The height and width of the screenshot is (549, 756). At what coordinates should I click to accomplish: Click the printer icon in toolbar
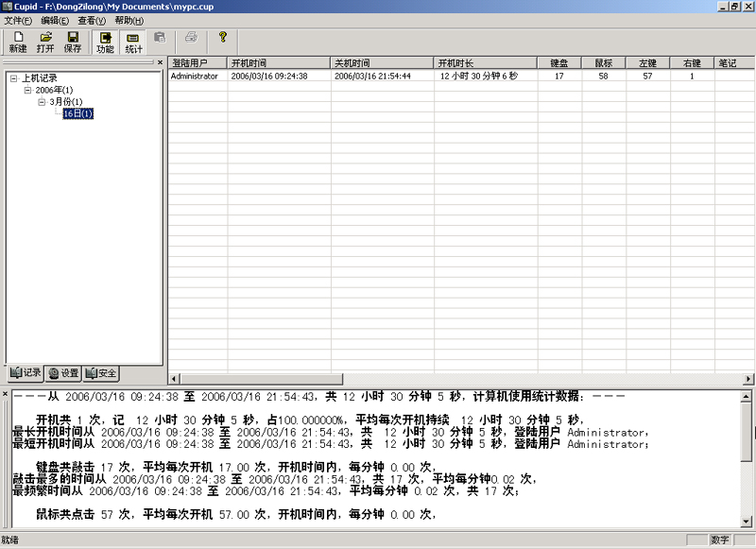(191, 38)
